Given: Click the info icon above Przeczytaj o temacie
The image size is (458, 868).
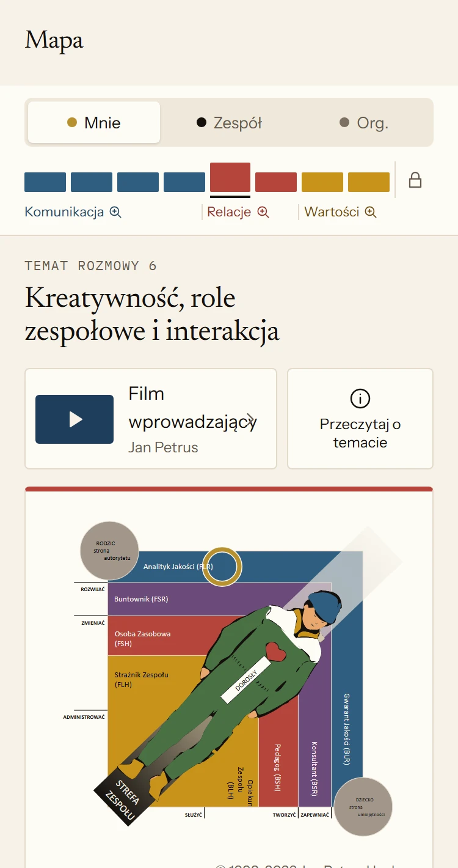Looking at the screenshot, I should (360, 399).
